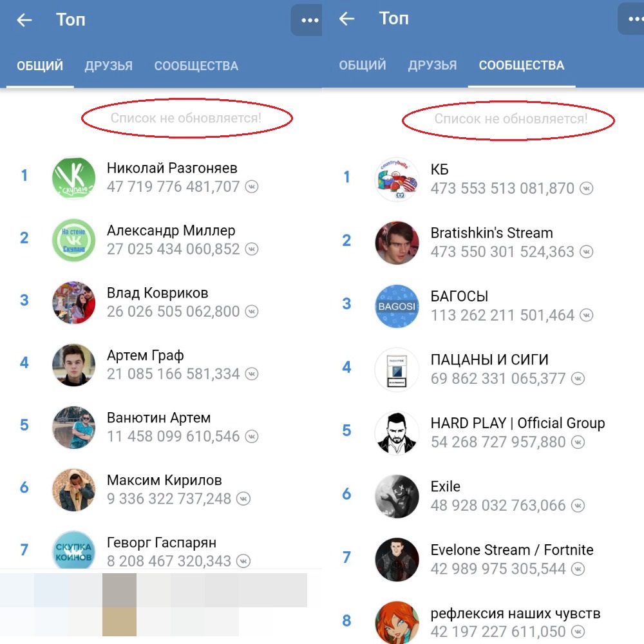This screenshot has width=644, height=644.
Task: Select ОБЩИЙ tab on left screen
Action: (40, 66)
